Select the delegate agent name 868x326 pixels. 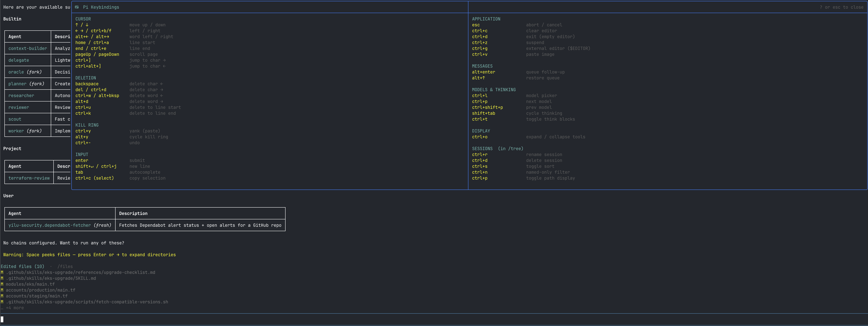click(19, 60)
